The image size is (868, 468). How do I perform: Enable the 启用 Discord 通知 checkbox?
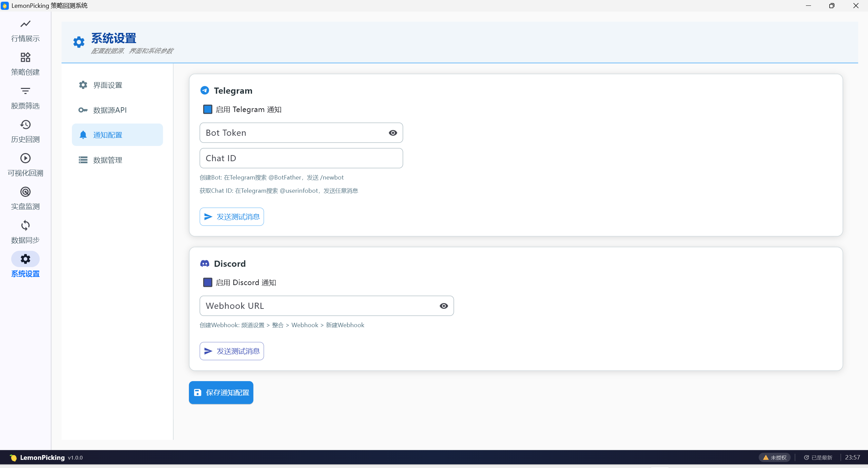[208, 282]
